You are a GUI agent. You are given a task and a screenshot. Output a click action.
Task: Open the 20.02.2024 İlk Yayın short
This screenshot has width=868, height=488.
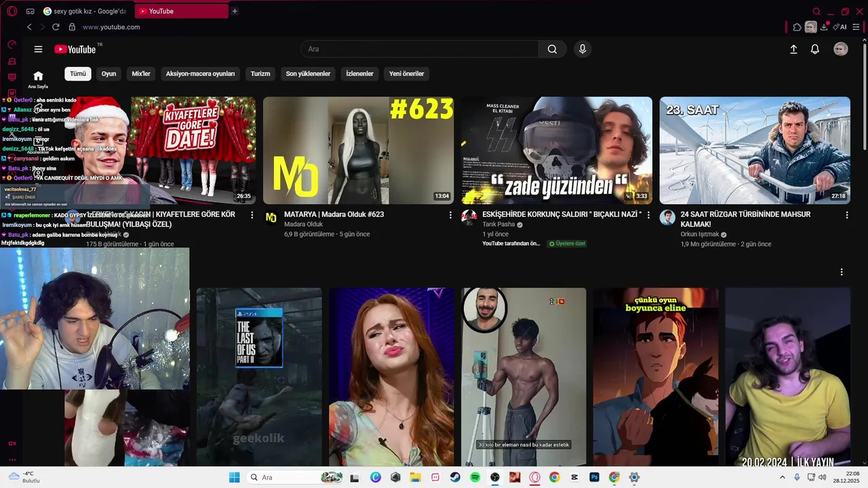click(x=788, y=378)
